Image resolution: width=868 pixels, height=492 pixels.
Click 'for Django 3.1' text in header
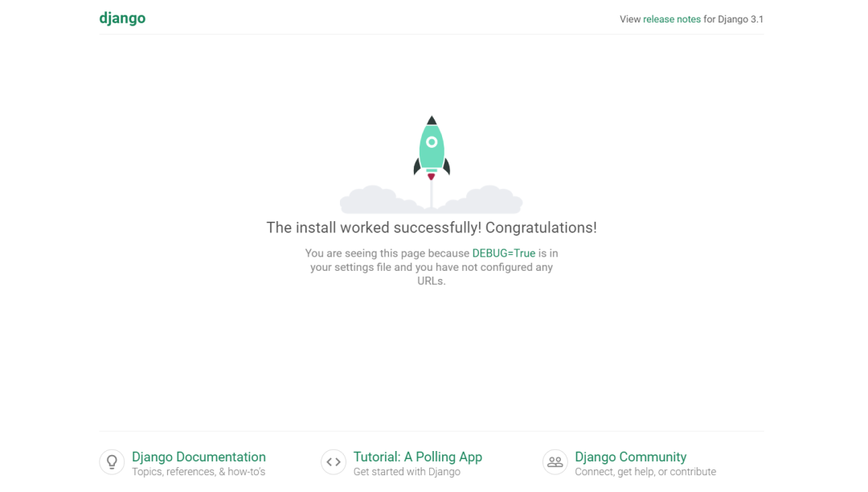pyautogui.click(x=734, y=19)
